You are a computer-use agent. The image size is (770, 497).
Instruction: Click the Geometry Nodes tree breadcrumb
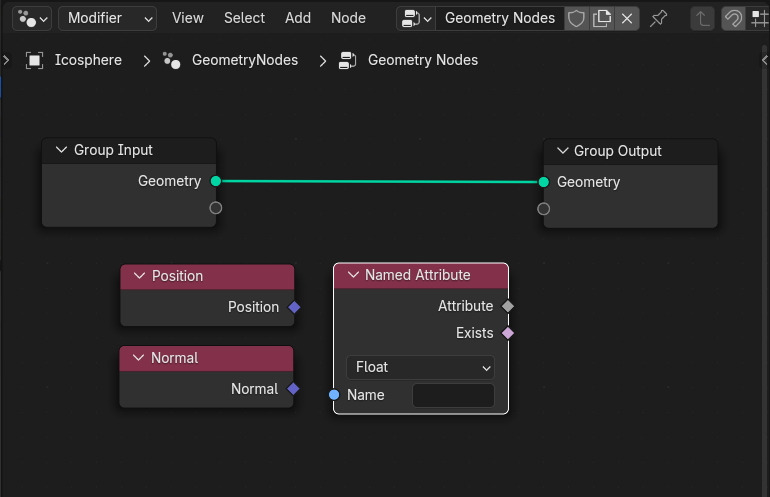tap(423, 60)
